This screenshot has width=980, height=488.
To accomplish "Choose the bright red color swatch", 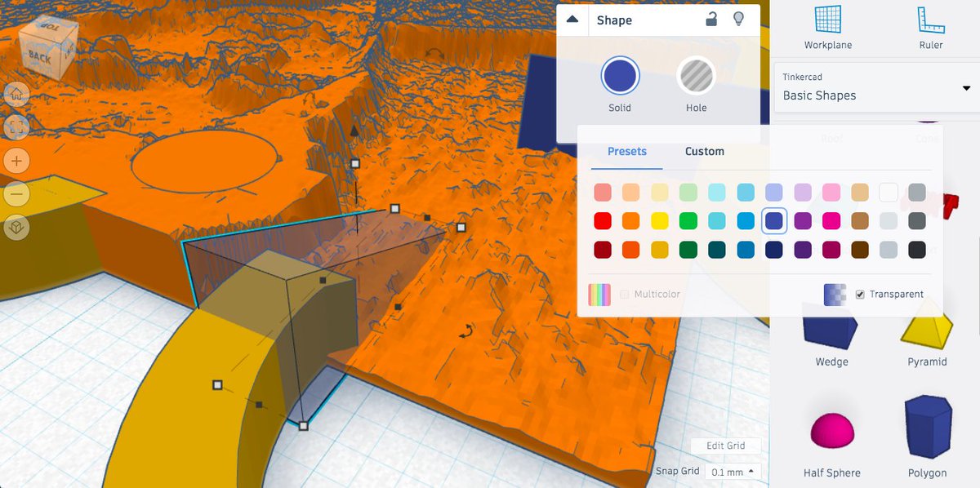I will click(603, 221).
